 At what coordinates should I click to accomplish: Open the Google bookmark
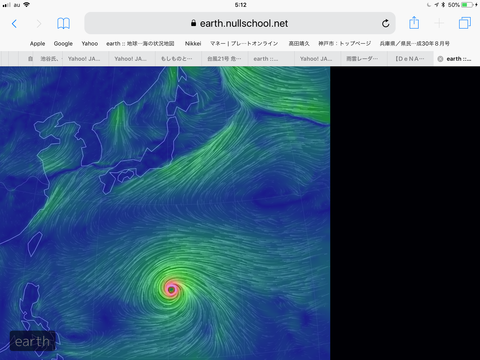pos(63,44)
